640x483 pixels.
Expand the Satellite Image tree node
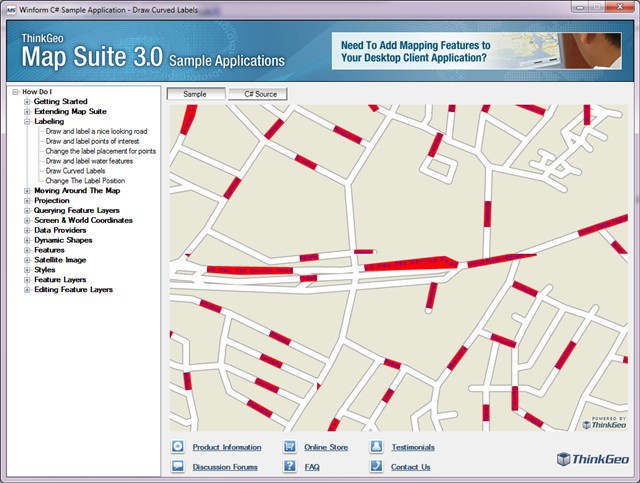pos(27,260)
